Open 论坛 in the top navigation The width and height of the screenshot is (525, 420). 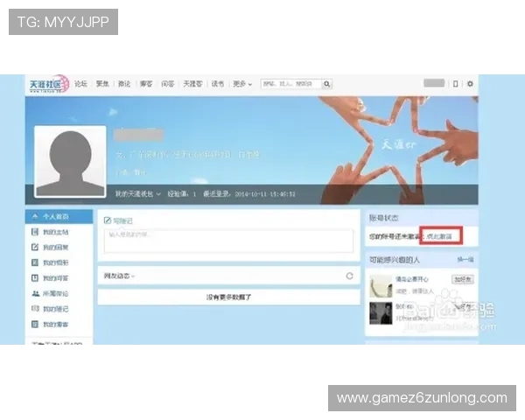tap(81, 84)
